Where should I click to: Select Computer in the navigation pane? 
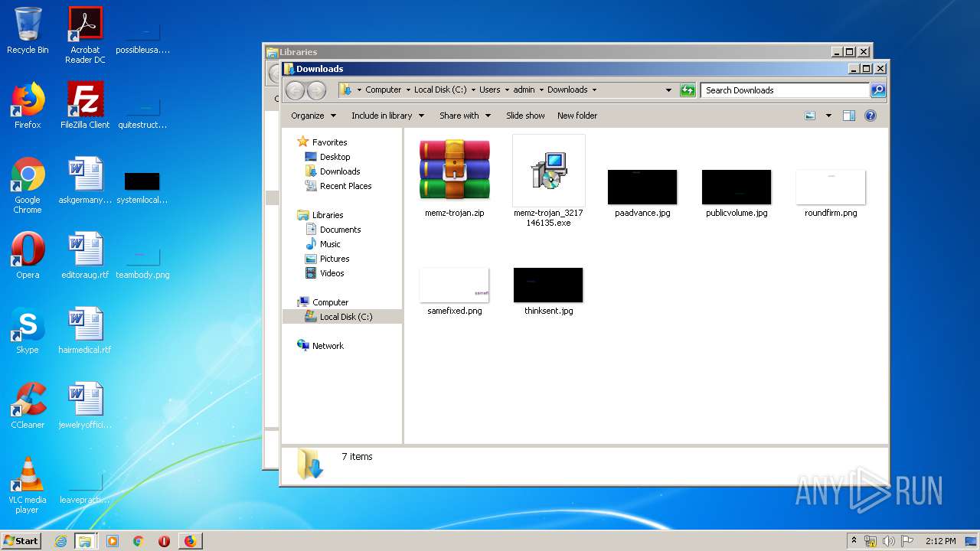tap(330, 302)
